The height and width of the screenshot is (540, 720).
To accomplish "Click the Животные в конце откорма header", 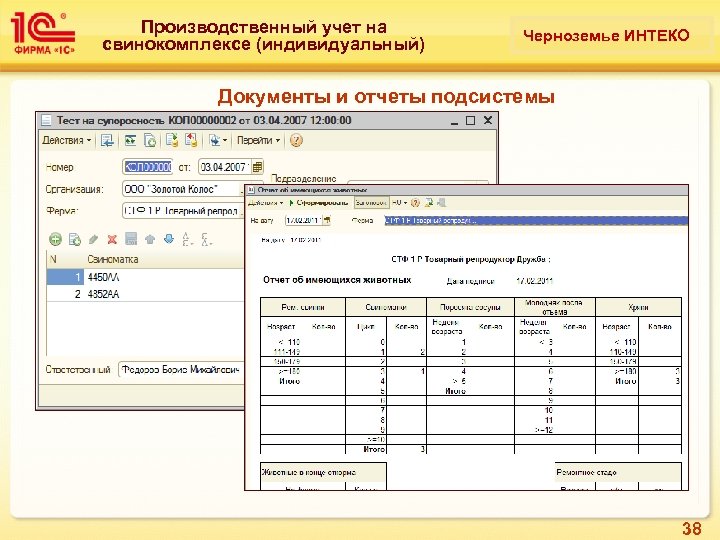I will [323, 472].
